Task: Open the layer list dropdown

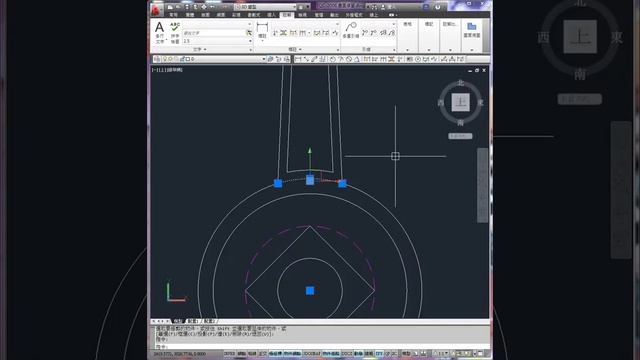Action: click(x=264, y=59)
